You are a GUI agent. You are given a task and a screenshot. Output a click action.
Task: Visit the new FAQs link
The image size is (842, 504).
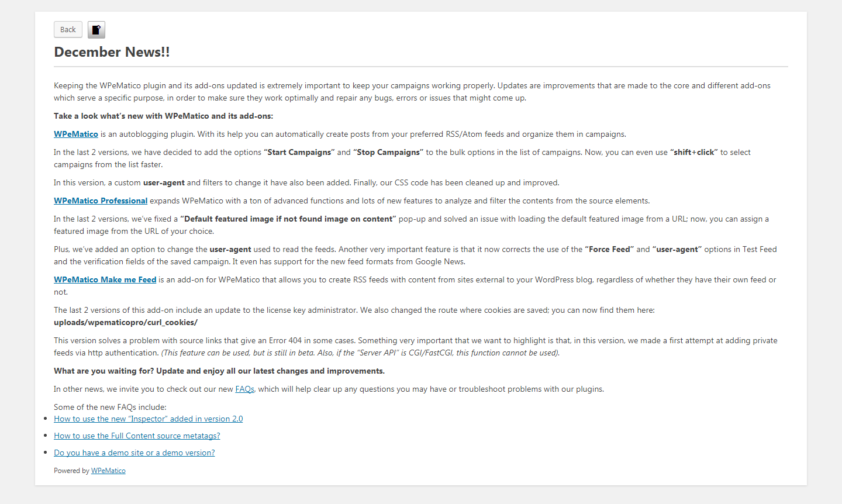(x=244, y=389)
